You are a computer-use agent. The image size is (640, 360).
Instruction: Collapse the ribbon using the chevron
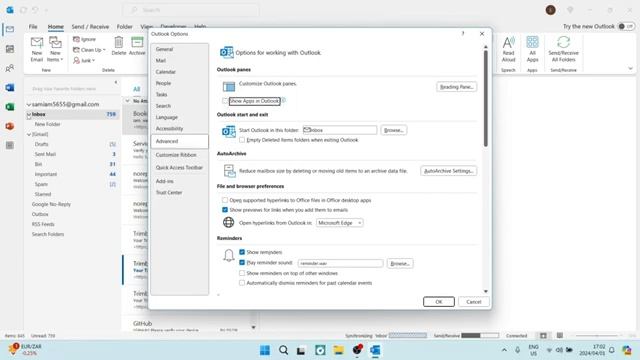[631, 69]
